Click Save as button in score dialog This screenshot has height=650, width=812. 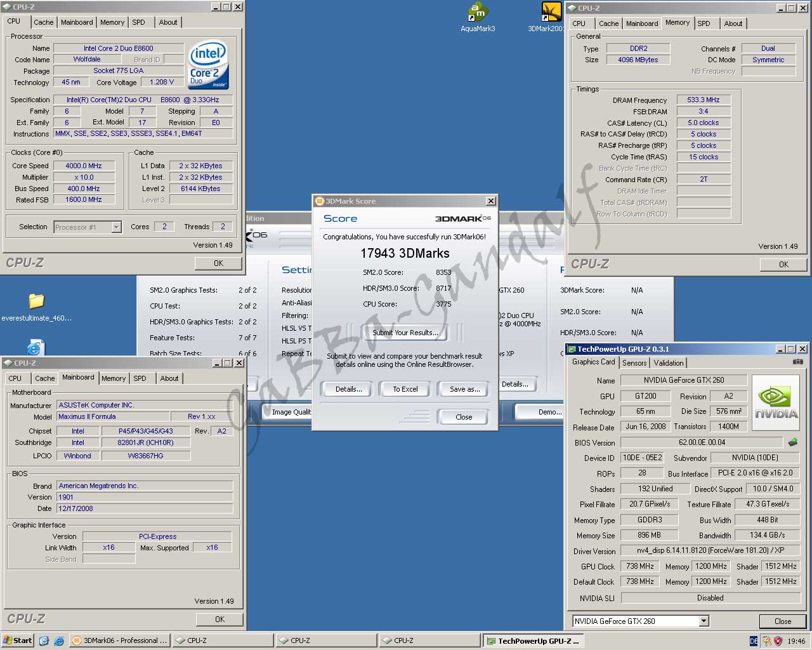click(464, 389)
